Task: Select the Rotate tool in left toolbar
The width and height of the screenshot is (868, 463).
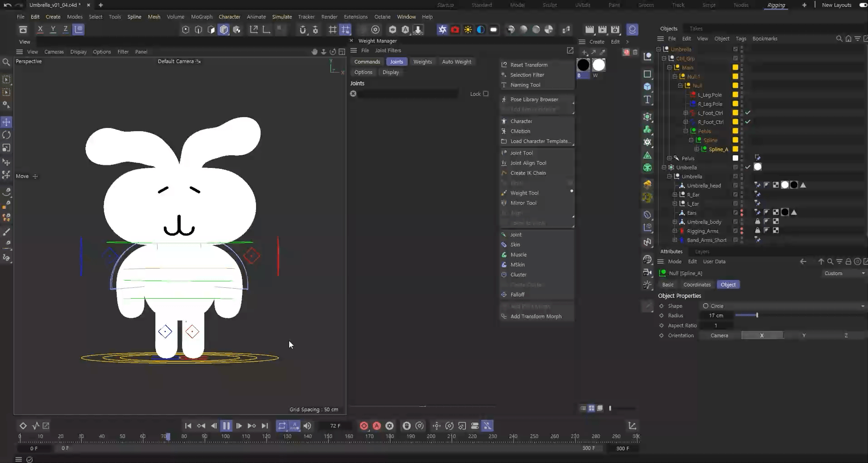Action: point(6,135)
